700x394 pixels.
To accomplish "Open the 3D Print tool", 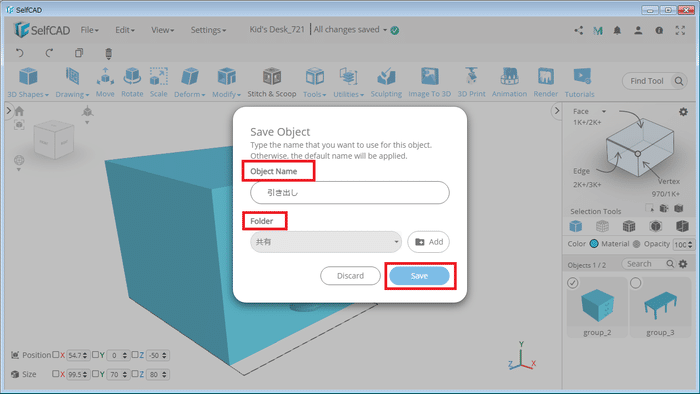I will tap(471, 83).
